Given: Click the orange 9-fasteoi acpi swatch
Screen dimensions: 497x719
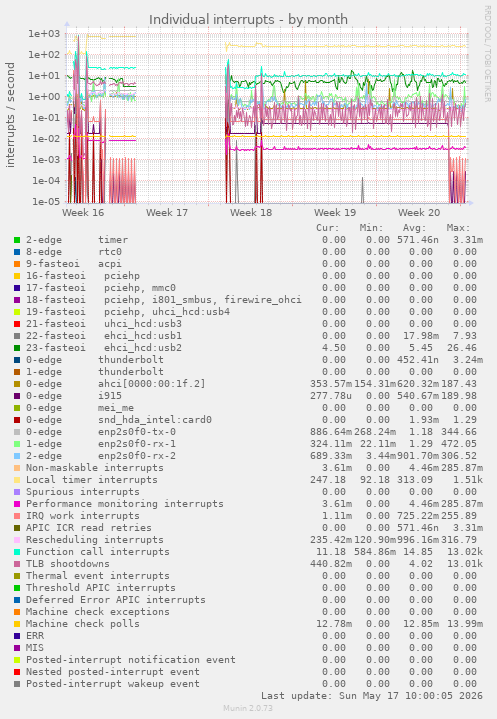Looking at the screenshot, I should point(17,264).
